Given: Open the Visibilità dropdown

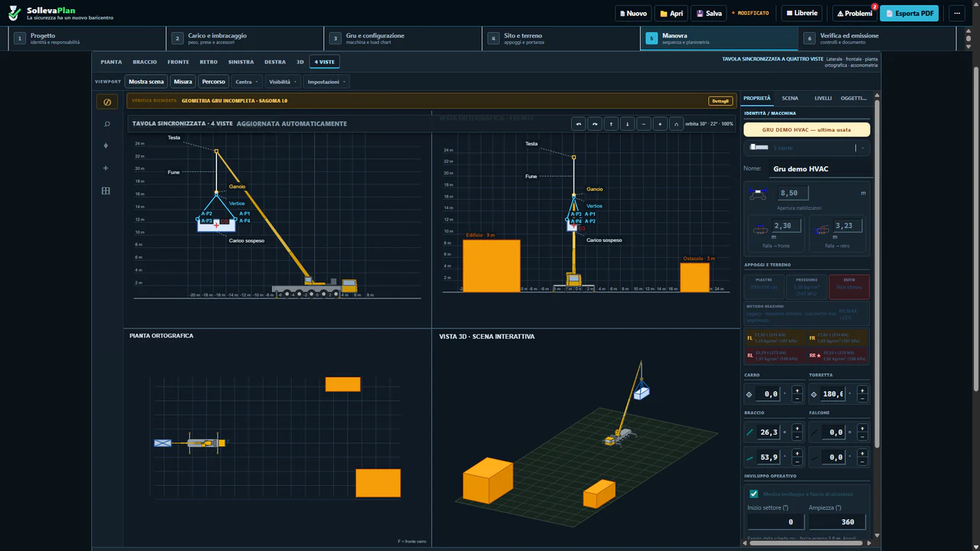Looking at the screenshot, I should pyautogui.click(x=283, y=81).
